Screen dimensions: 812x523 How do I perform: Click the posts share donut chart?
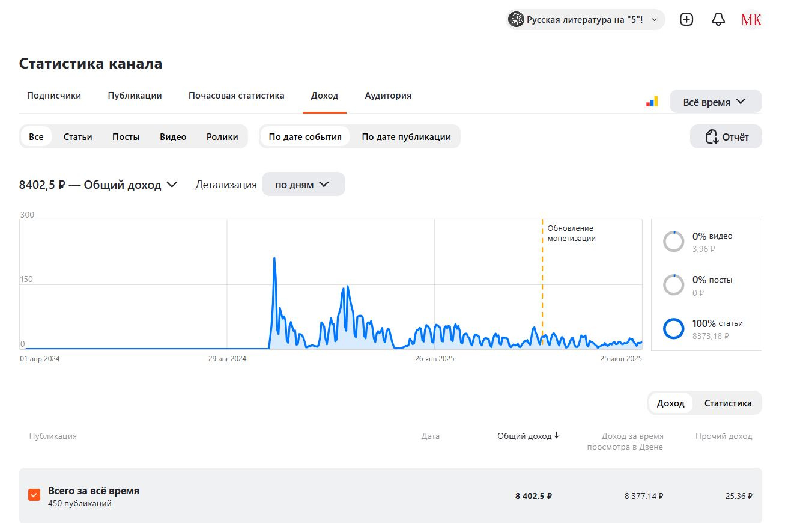coord(673,285)
